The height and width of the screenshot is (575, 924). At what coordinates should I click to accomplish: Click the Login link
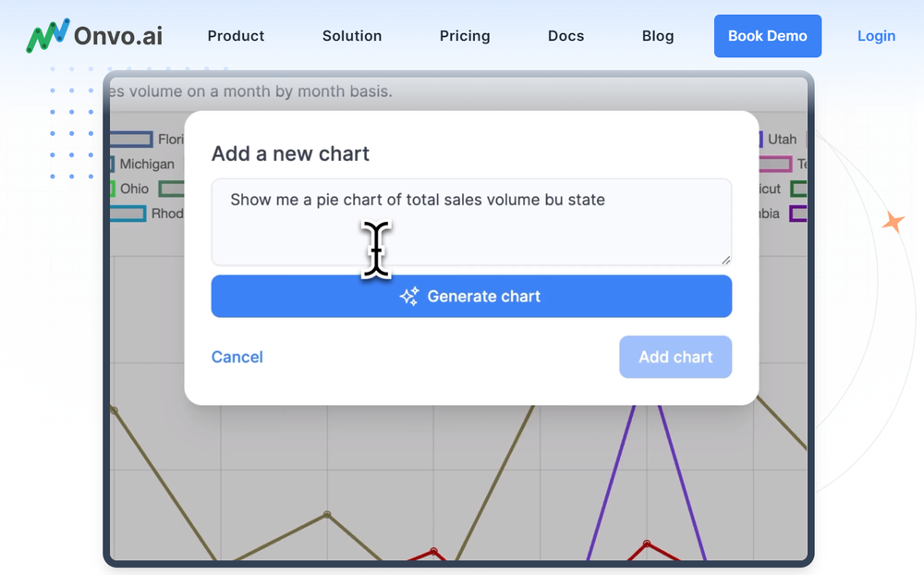(876, 36)
